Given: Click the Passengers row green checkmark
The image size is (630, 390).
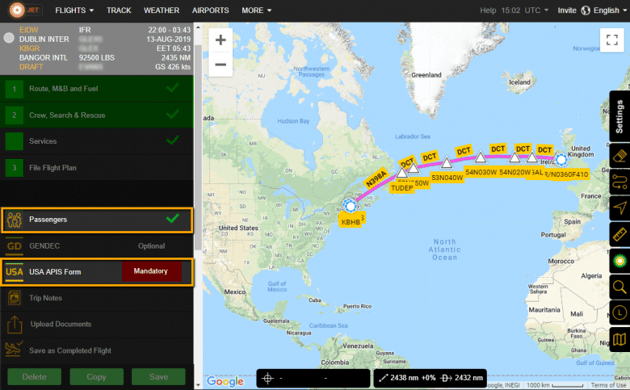Looking at the screenshot, I should [x=172, y=219].
